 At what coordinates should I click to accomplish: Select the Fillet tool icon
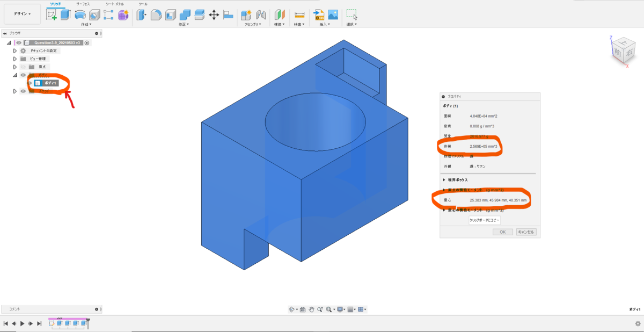[x=156, y=15]
